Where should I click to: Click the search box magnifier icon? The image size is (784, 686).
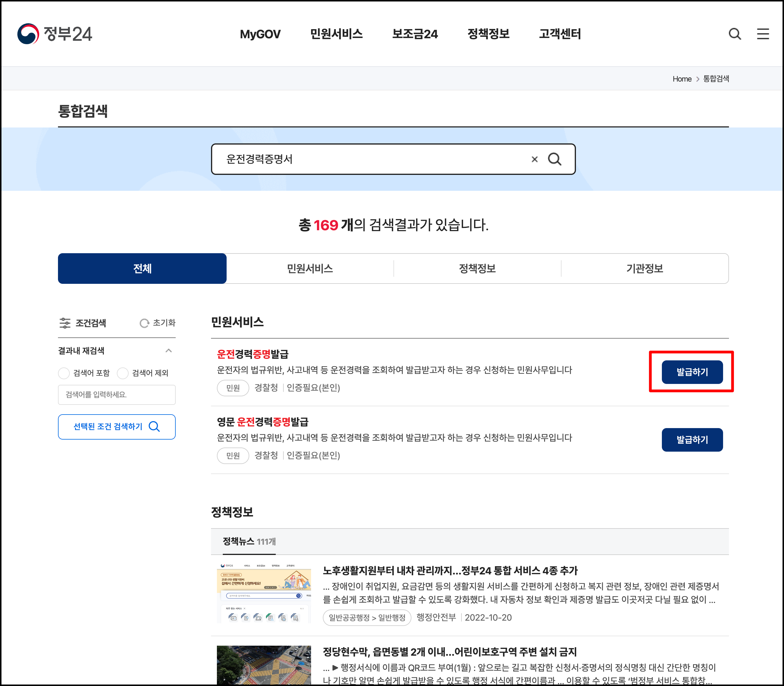[554, 159]
